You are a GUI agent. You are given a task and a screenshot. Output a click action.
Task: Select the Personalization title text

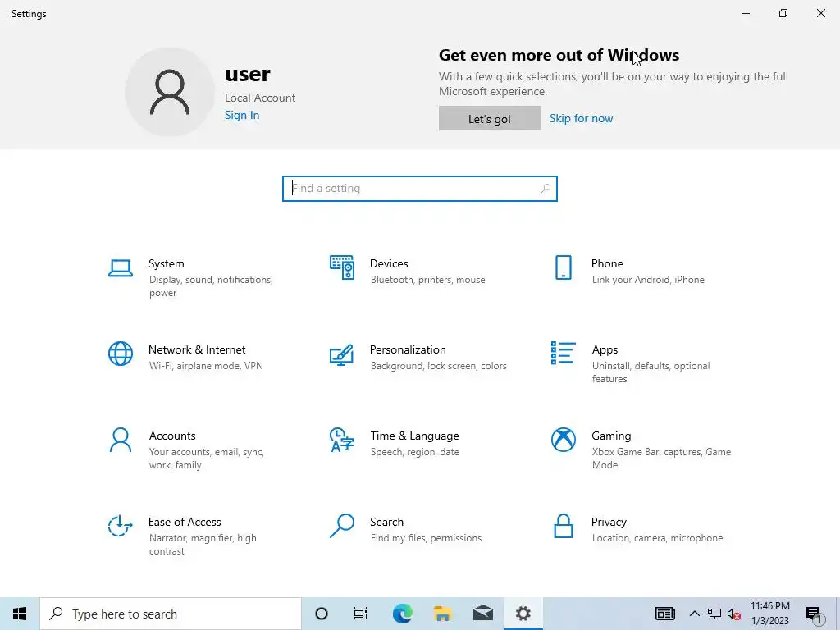(x=408, y=349)
